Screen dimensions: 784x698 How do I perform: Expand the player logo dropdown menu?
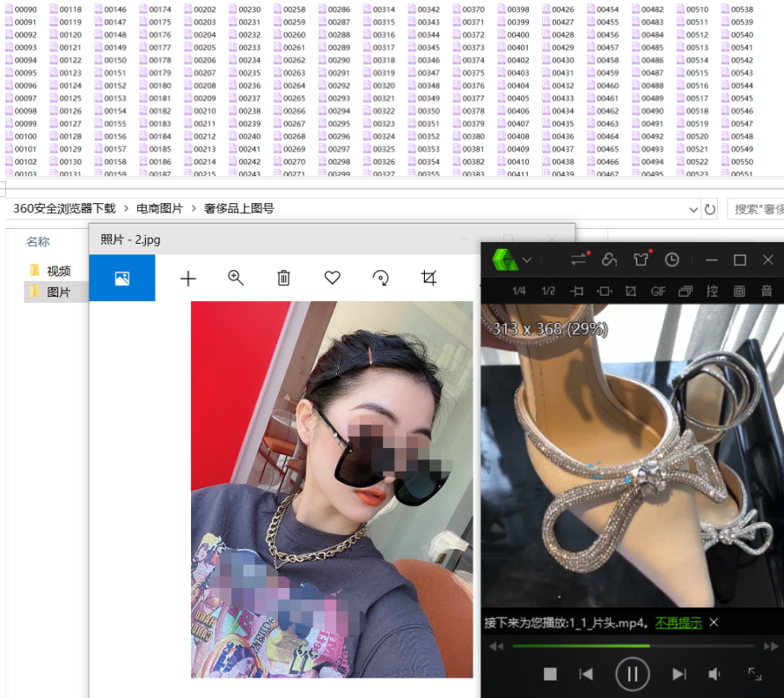[x=527, y=260]
